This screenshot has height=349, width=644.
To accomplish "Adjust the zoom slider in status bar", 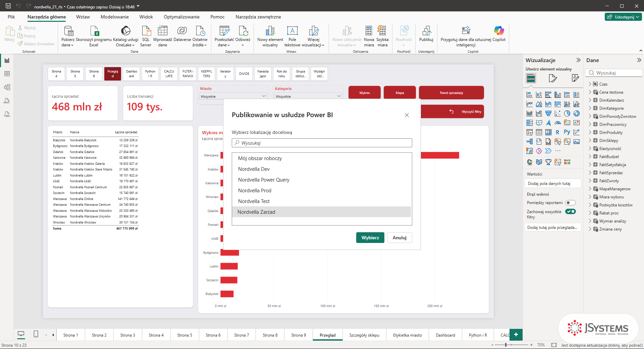I will pyautogui.click(x=506, y=345).
